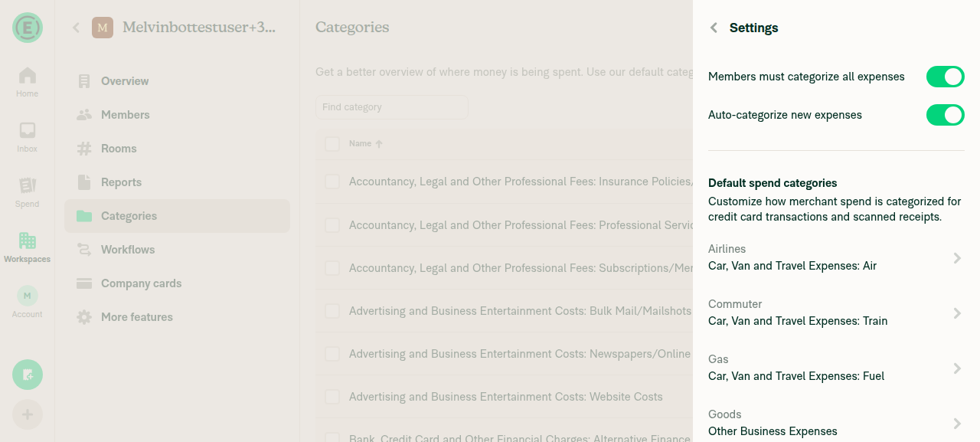The width and height of the screenshot is (980, 442).
Task: Open the Rooms menu item
Action: [177, 149]
